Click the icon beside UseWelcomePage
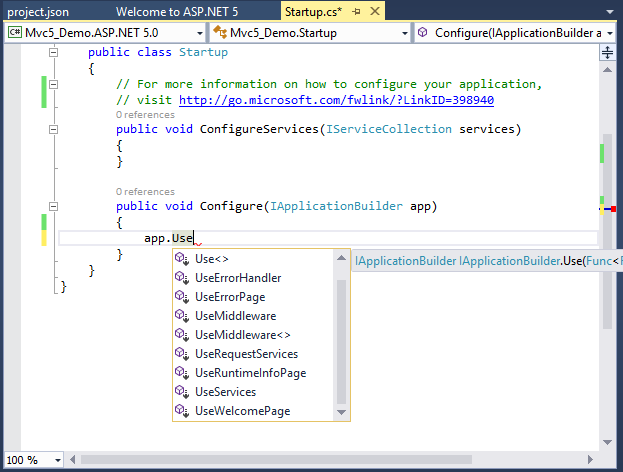 182,411
